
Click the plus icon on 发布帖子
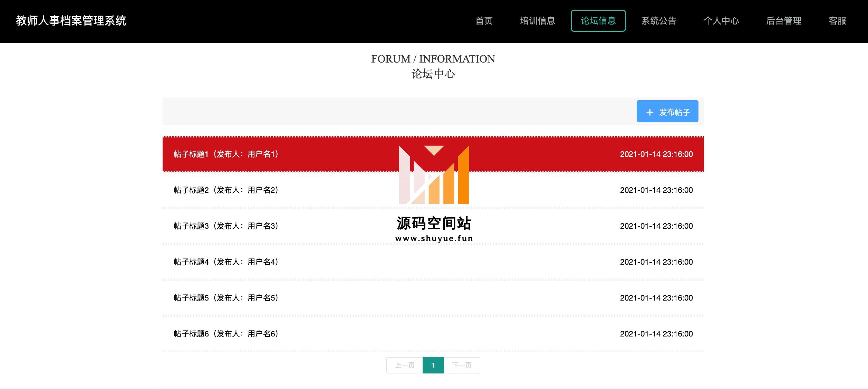(650, 112)
